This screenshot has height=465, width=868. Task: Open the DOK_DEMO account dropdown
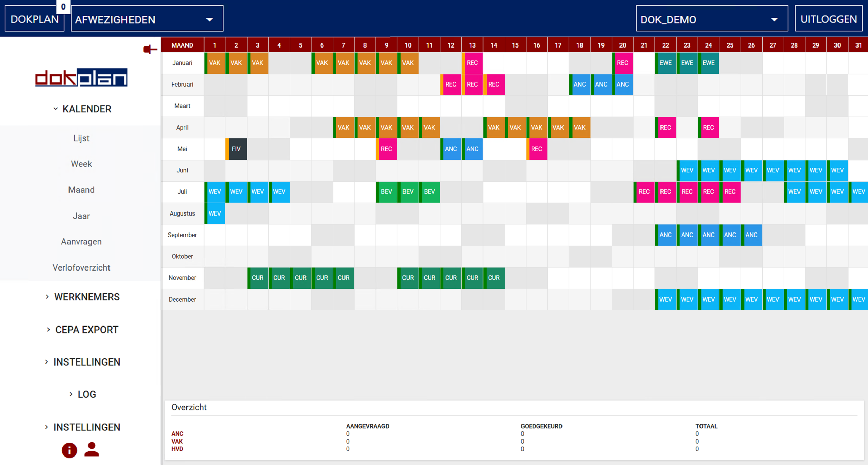click(711, 19)
